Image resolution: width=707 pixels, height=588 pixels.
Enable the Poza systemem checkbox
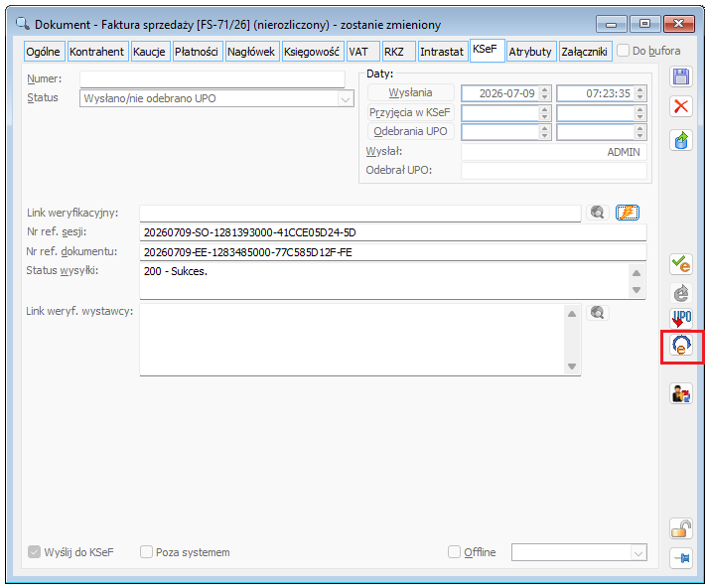pyautogui.click(x=146, y=551)
